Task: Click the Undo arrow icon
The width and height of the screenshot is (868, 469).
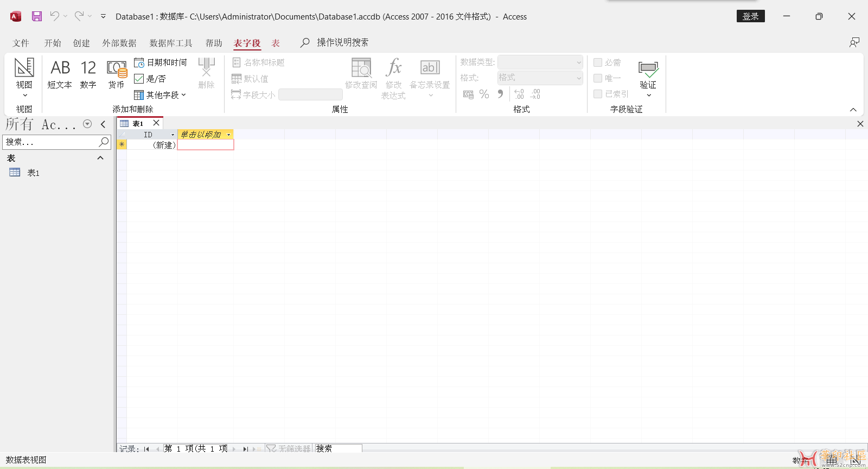Action: 54,16
